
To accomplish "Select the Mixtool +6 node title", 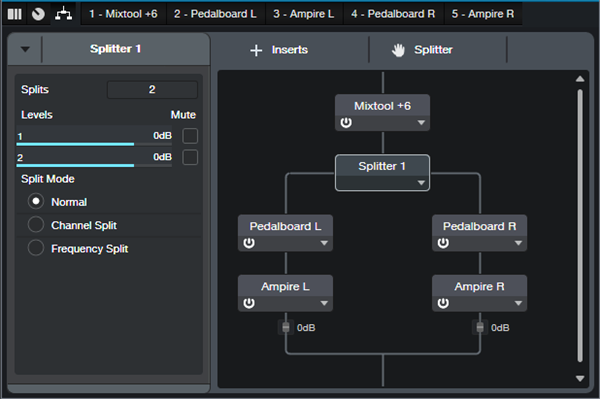I will [382, 106].
